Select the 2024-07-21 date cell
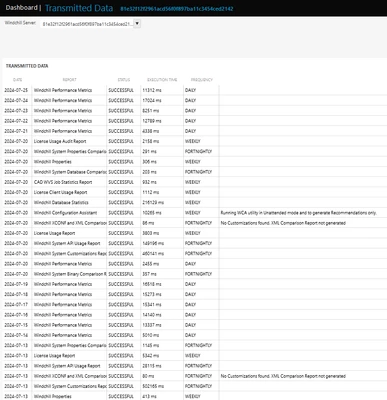The image size is (387, 400). click(16, 131)
